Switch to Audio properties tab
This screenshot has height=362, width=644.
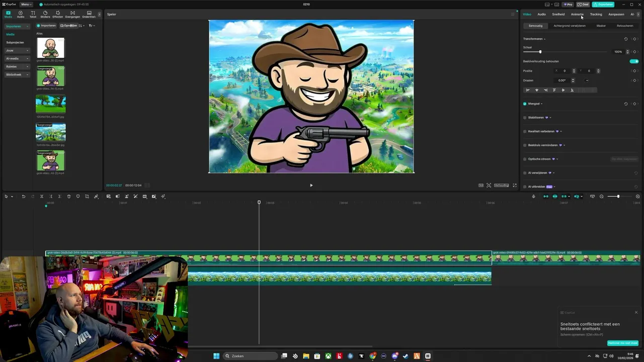click(x=541, y=14)
